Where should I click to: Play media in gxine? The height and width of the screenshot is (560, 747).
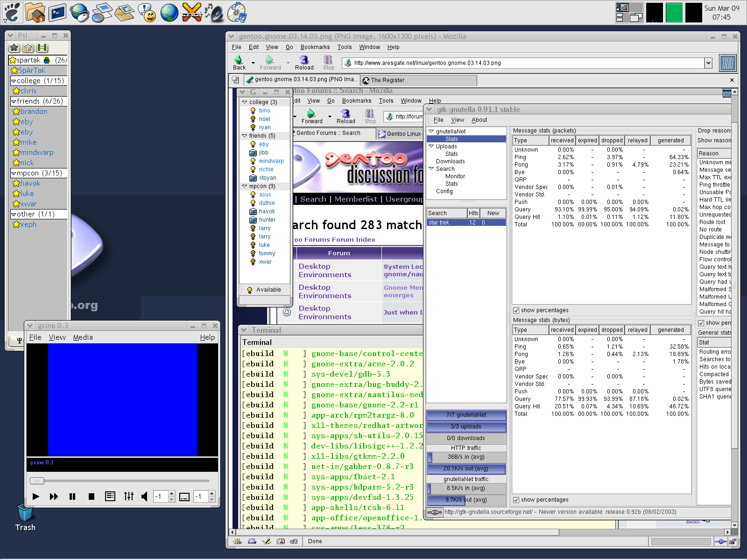click(x=36, y=496)
